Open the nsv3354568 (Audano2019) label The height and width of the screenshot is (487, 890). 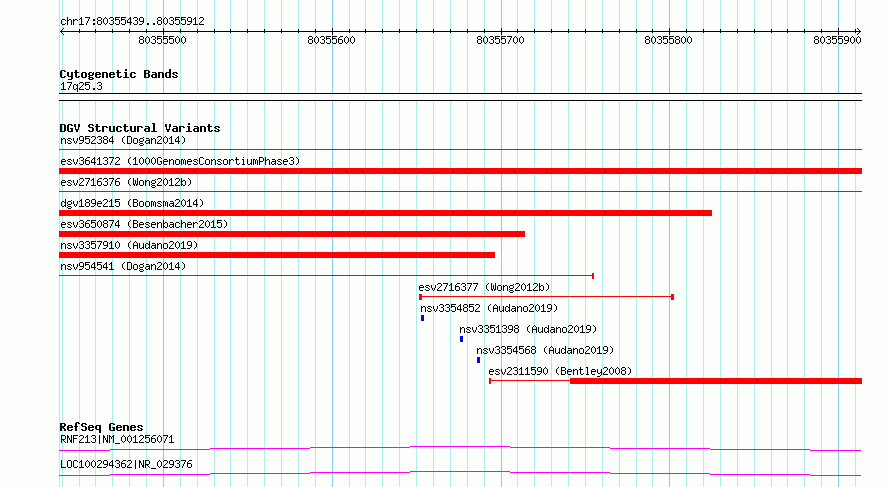coord(545,350)
